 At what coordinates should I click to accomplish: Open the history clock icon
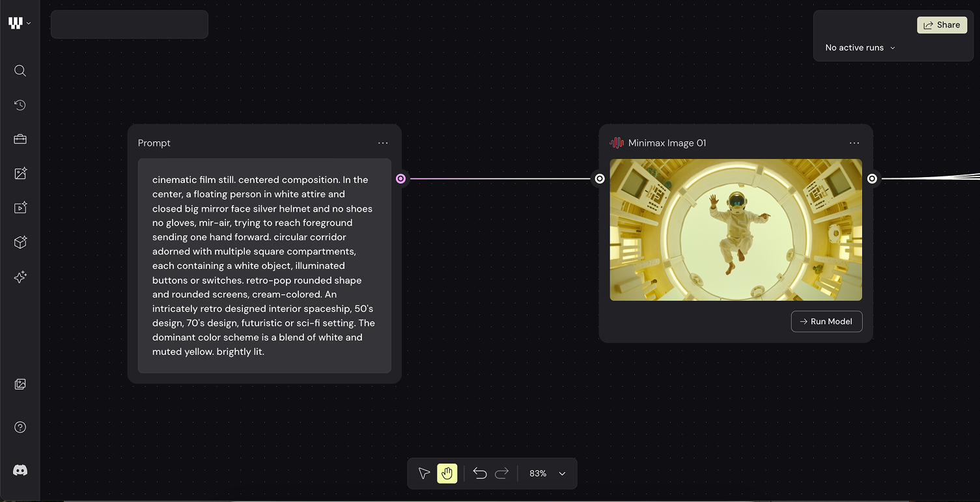(20, 105)
